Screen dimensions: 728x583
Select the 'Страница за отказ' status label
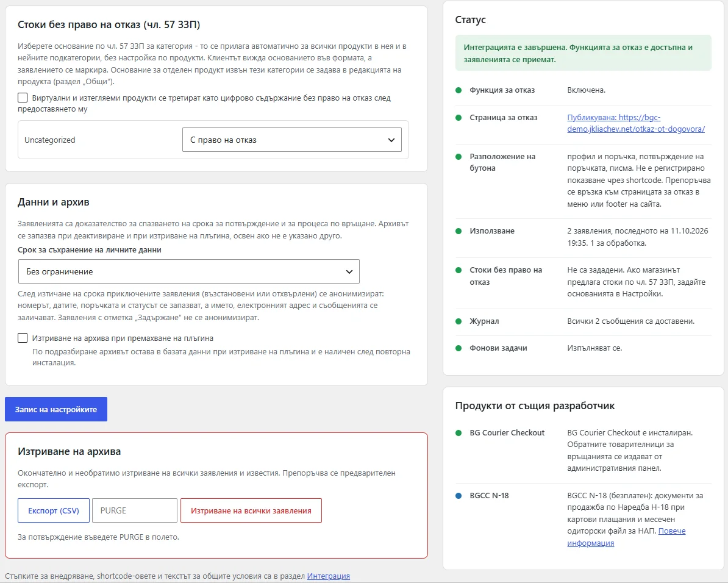pos(503,118)
